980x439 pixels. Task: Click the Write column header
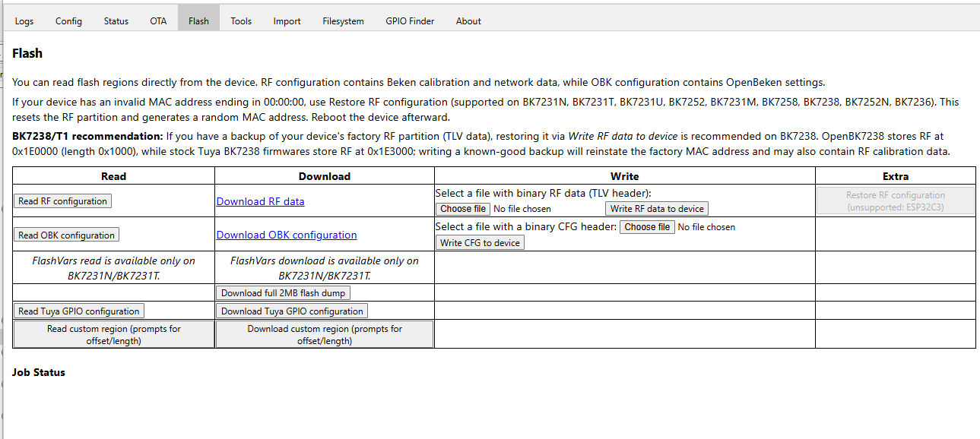(625, 176)
